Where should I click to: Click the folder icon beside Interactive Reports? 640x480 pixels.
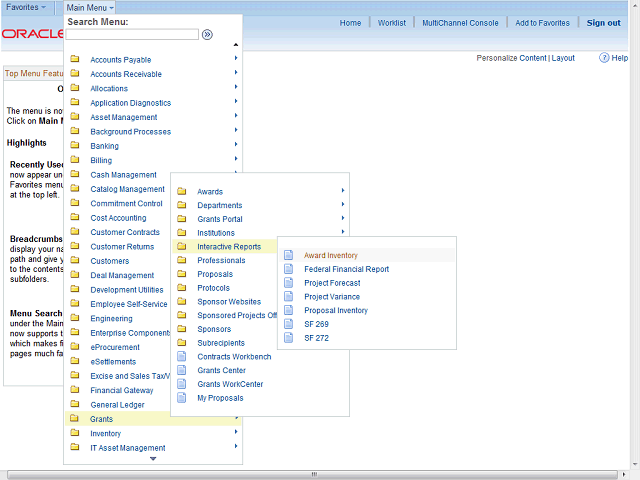(182, 246)
